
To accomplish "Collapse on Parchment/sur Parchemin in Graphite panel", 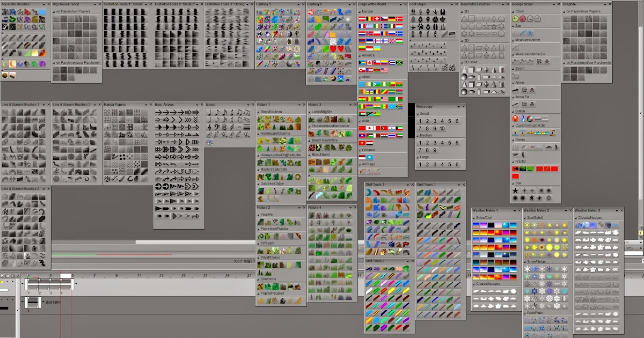I will point(565,62).
